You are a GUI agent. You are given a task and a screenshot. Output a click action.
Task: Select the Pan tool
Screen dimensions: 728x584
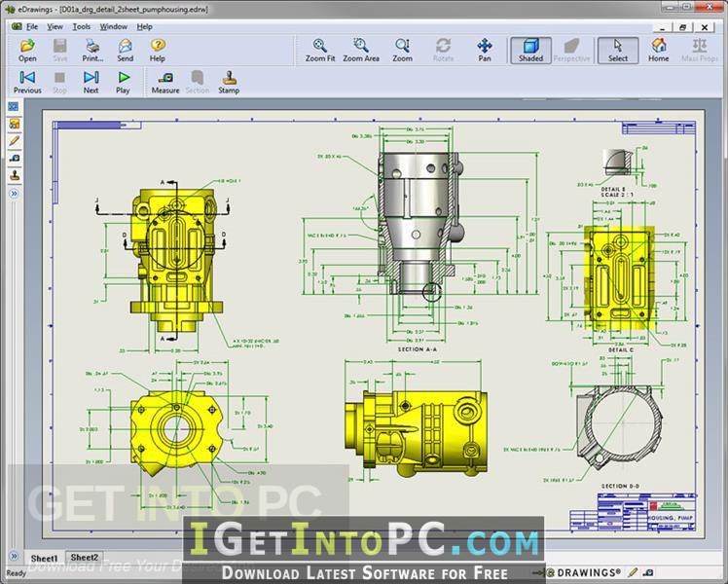tap(485, 51)
